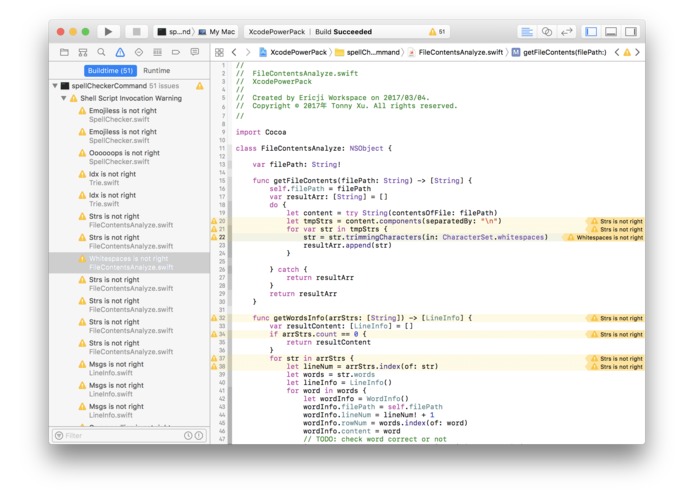Click the filter funnel icon

pyautogui.click(x=59, y=436)
